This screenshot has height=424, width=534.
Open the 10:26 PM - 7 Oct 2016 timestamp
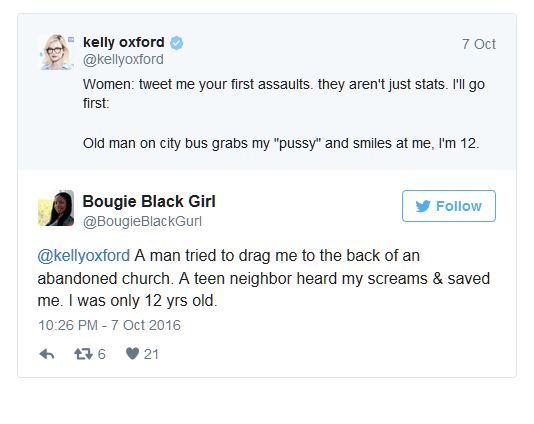point(109,325)
